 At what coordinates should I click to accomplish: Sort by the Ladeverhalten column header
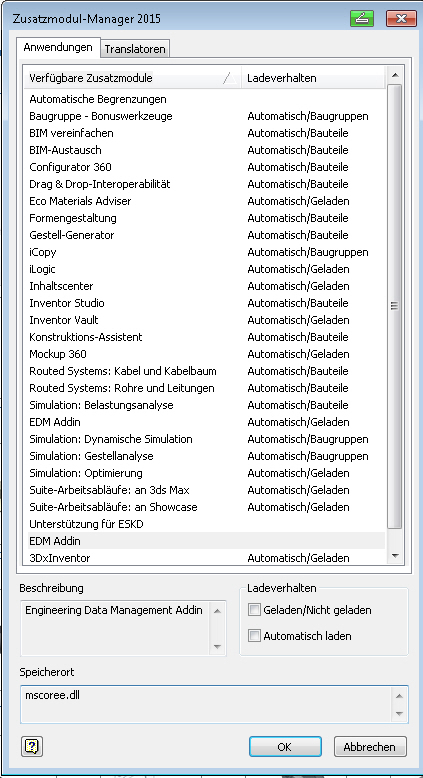pyautogui.click(x=313, y=78)
